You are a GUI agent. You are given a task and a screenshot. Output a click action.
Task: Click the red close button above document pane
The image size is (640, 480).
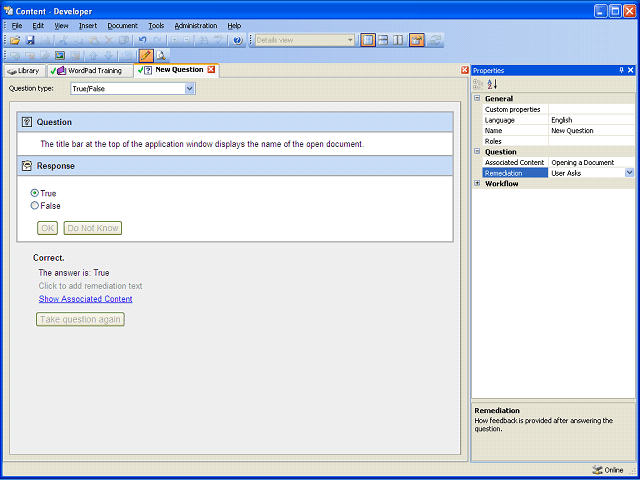pyautogui.click(x=464, y=70)
